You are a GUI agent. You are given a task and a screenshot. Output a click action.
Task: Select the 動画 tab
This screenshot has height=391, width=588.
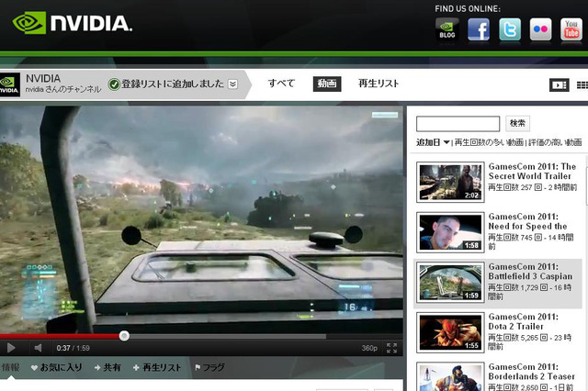(327, 84)
